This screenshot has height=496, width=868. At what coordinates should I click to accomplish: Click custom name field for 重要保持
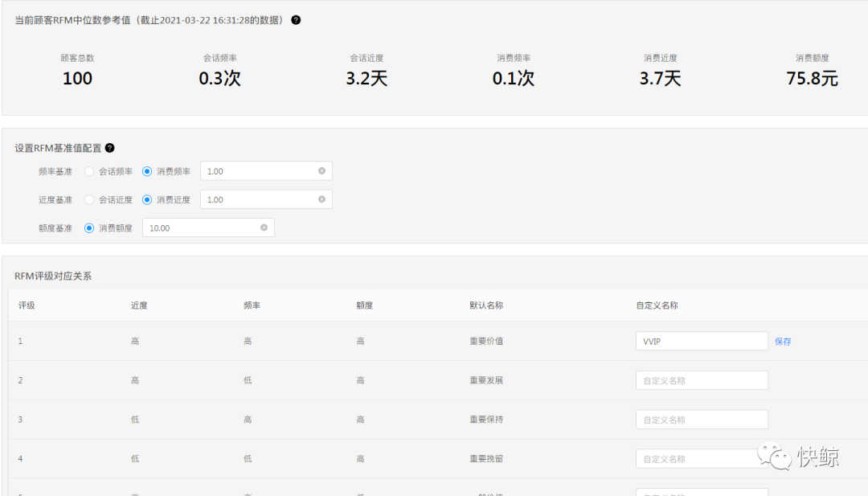(701, 420)
